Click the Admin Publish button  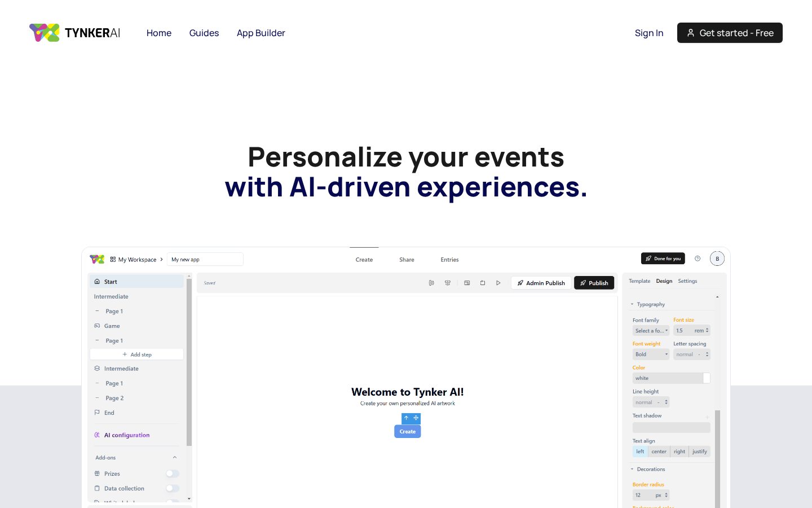point(541,283)
